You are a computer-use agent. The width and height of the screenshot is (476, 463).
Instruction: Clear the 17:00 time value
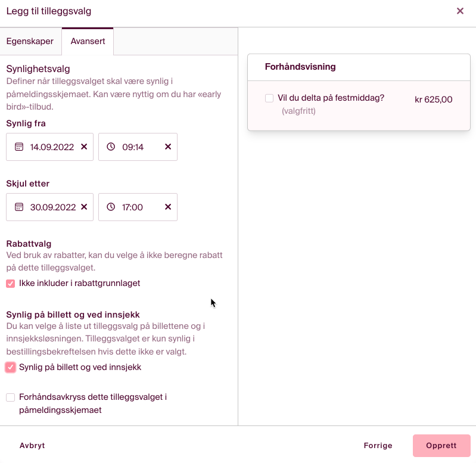click(x=168, y=207)
